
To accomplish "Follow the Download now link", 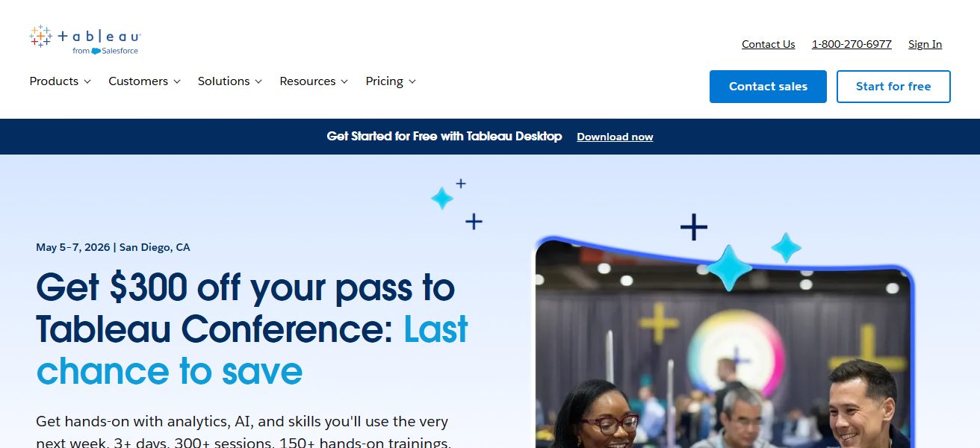I will coord(615,137).
